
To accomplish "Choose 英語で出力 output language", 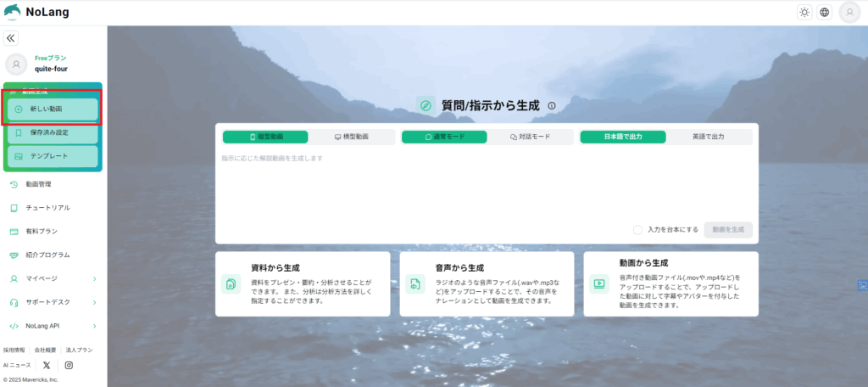I will point(709,137).
